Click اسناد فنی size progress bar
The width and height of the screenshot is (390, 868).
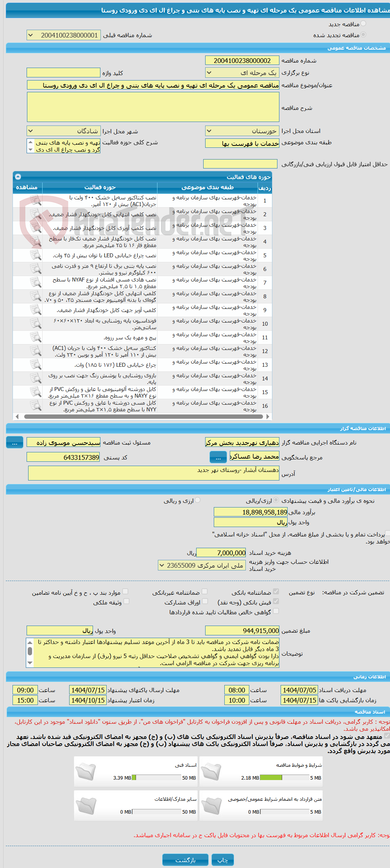[157, 778]
